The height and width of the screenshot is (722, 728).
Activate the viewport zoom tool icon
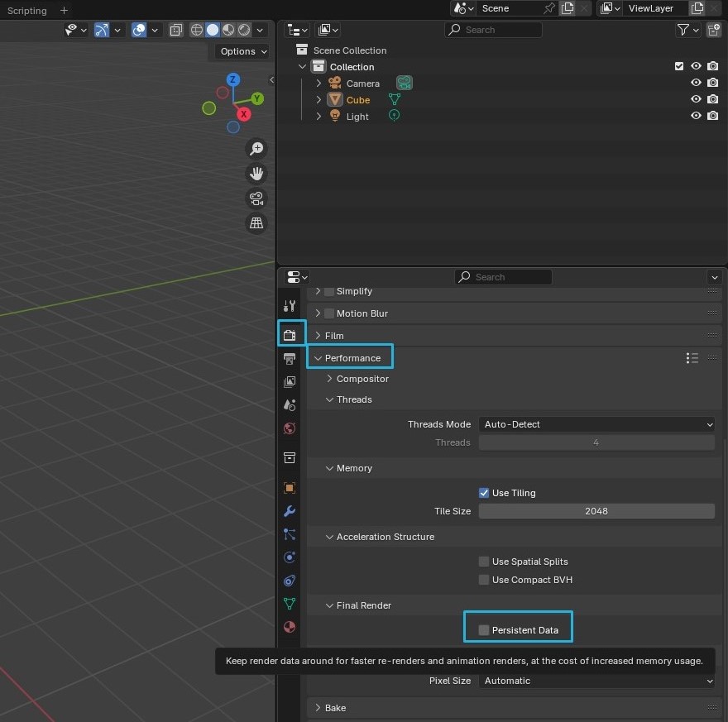256,148
